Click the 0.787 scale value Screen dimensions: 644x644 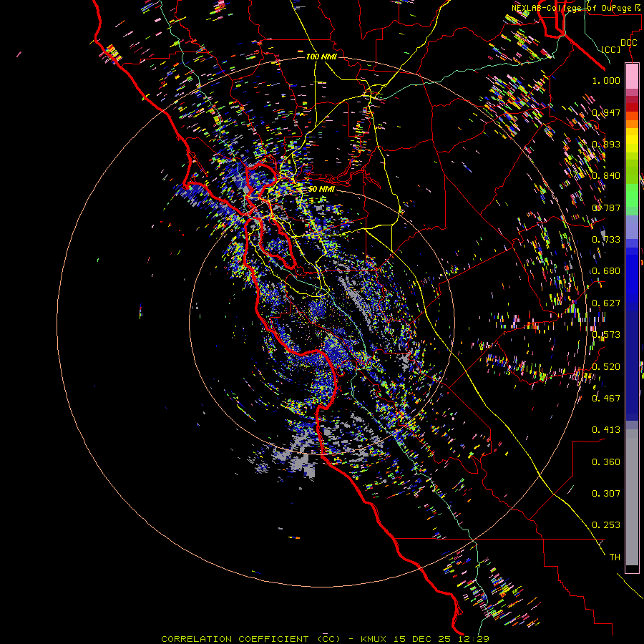(606, 208)
